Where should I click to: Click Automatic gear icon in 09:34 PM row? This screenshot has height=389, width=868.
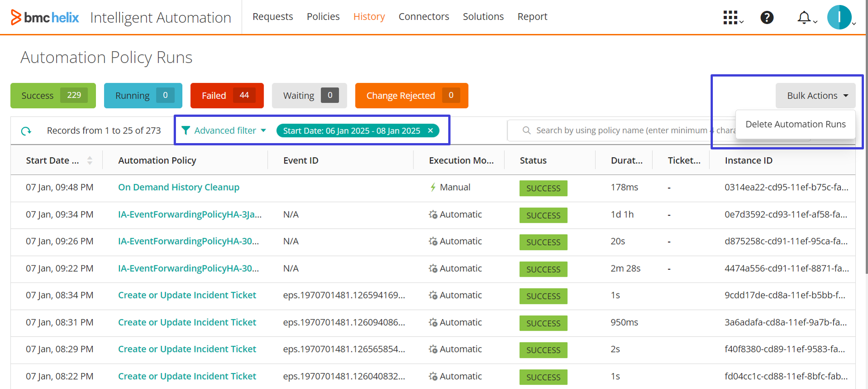coord(433,215)
